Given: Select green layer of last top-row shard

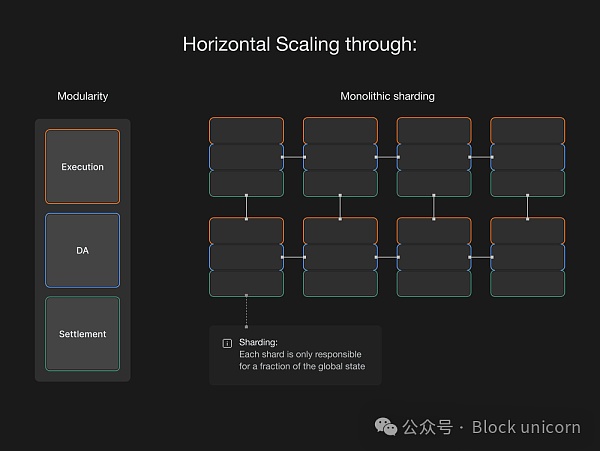Looking at the screenshot, I should point(527,183).
